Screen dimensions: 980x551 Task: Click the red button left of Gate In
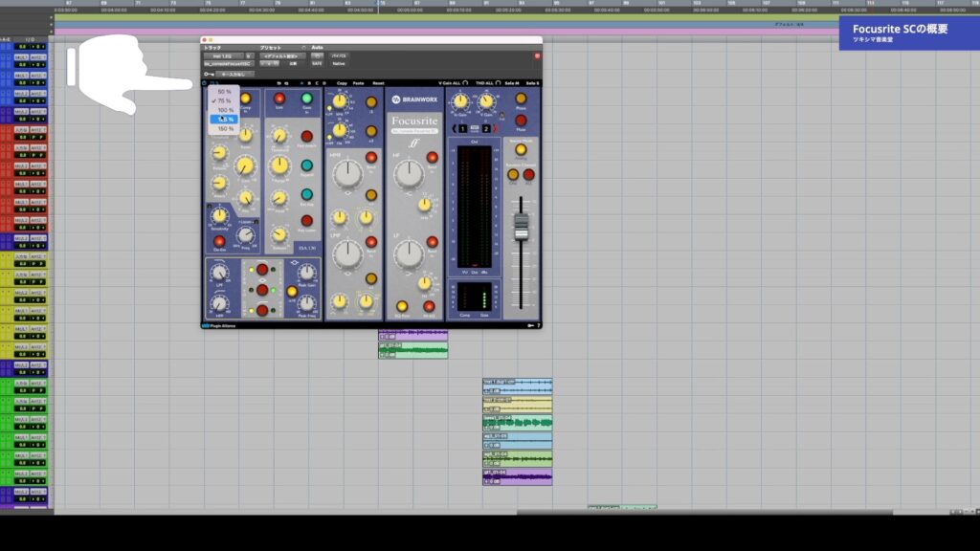[x=279, y=99]
